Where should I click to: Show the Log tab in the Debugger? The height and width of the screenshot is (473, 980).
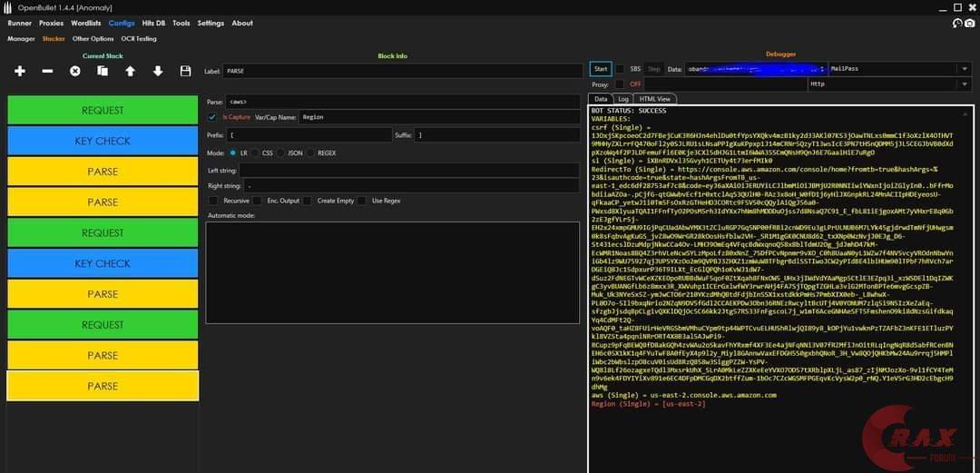click(x=623, y=99)
